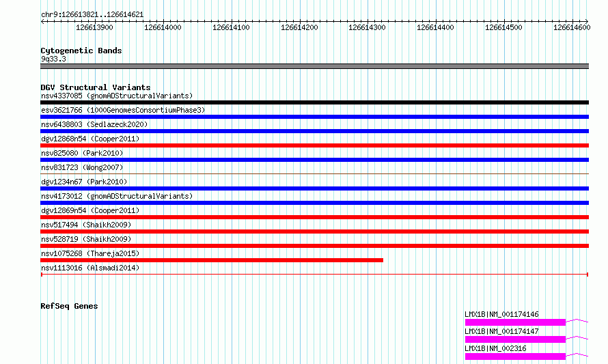
Task: Click ruler position 126614600
Action: pos(572,27)
